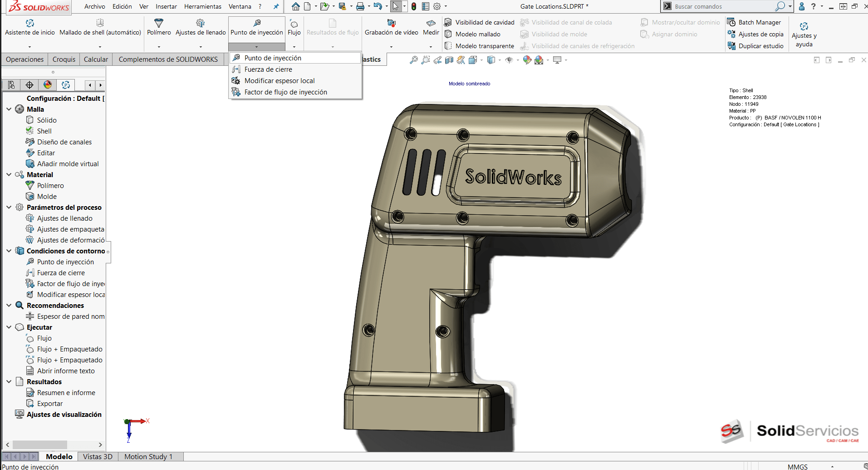Image resolution: width=868 pixels, height=470 pixels.
Task: Click Mallado de shell (automático) tool
Action: click(100, 27)
